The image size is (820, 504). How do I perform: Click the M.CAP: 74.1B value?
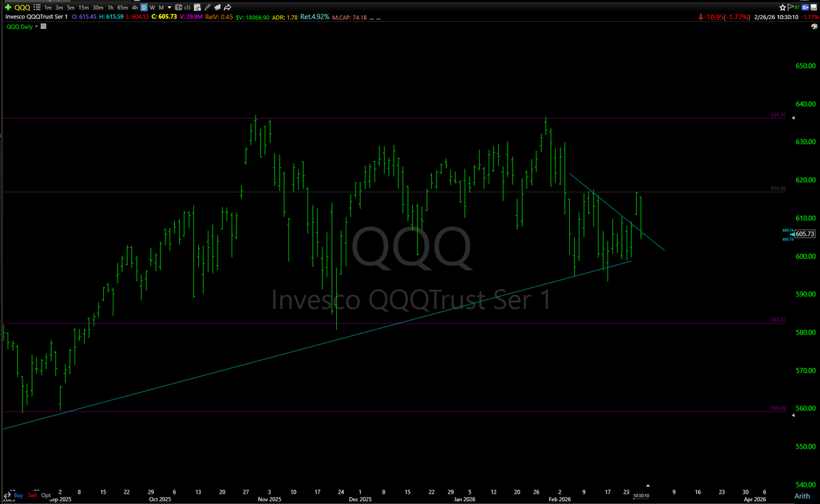point(349,17)
